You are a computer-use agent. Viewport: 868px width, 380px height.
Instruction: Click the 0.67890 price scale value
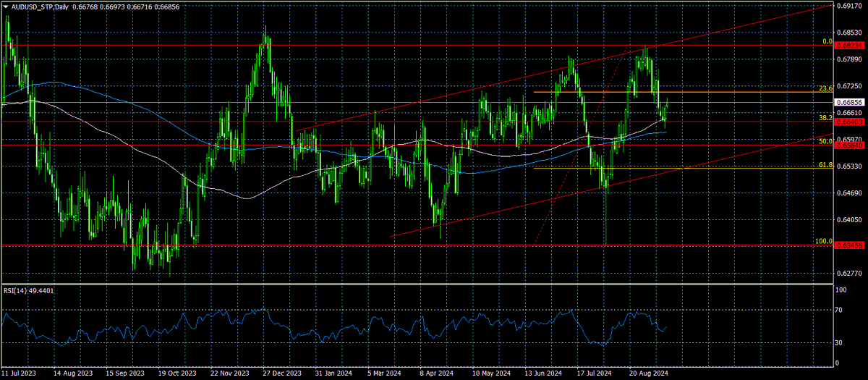pyautogui.click(x=848, y=59)
